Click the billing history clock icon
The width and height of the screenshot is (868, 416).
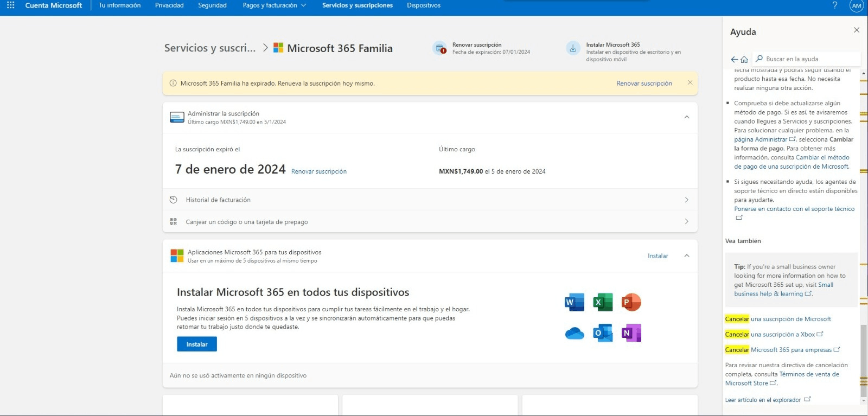tap(174, 200)
